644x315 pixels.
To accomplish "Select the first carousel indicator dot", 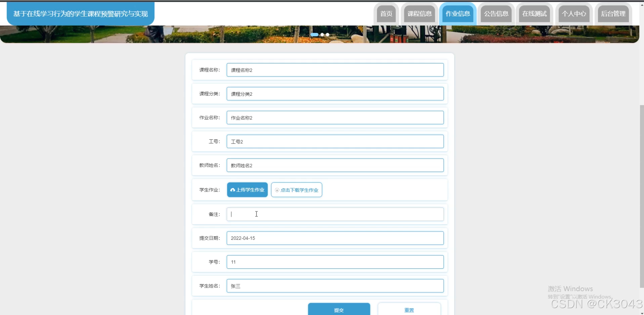I will pyautogui.click(x=314, y=35).
